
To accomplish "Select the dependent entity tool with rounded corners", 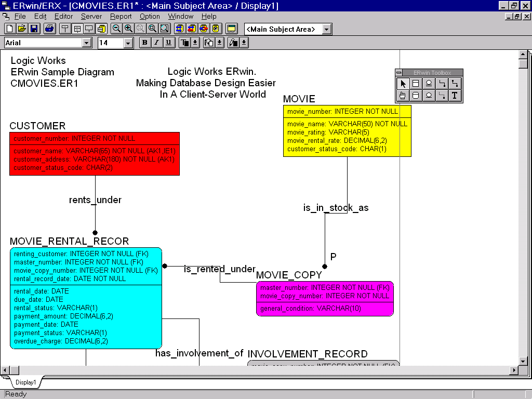I will 416,96.
